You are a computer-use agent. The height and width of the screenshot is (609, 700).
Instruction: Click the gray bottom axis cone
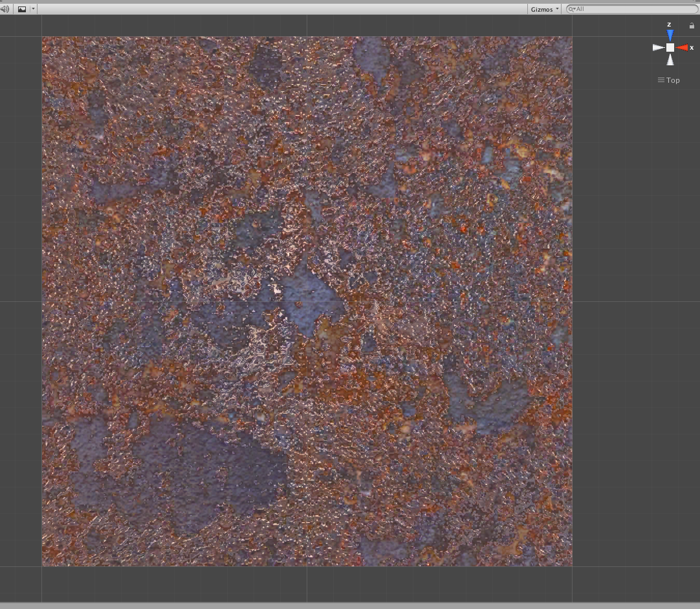[670, 59]
